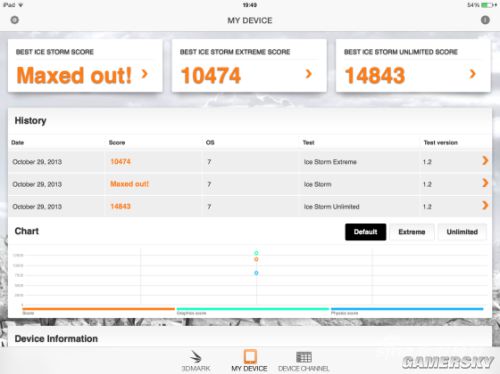
Task: Open the 14843 best score value
Action: 375,75
